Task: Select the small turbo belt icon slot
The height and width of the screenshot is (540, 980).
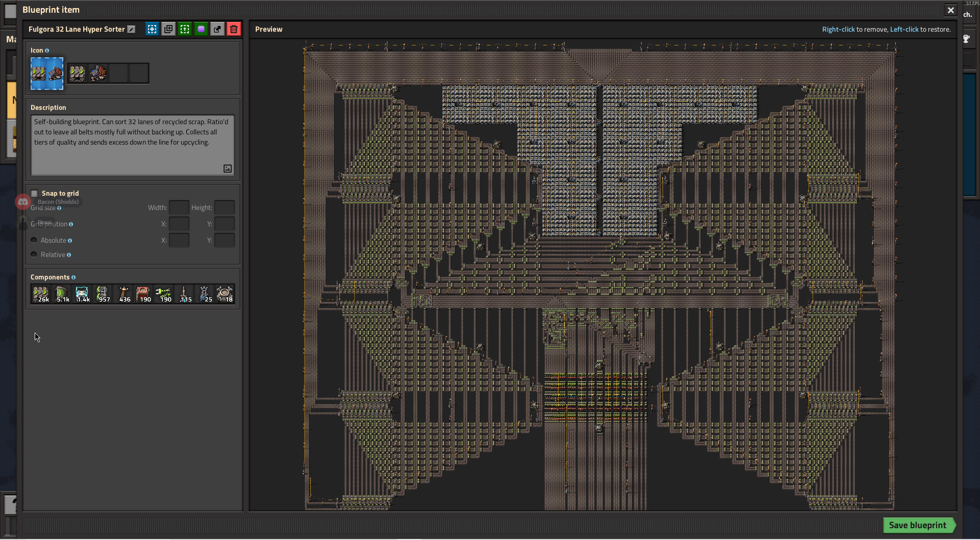Action: pos(78,74)
